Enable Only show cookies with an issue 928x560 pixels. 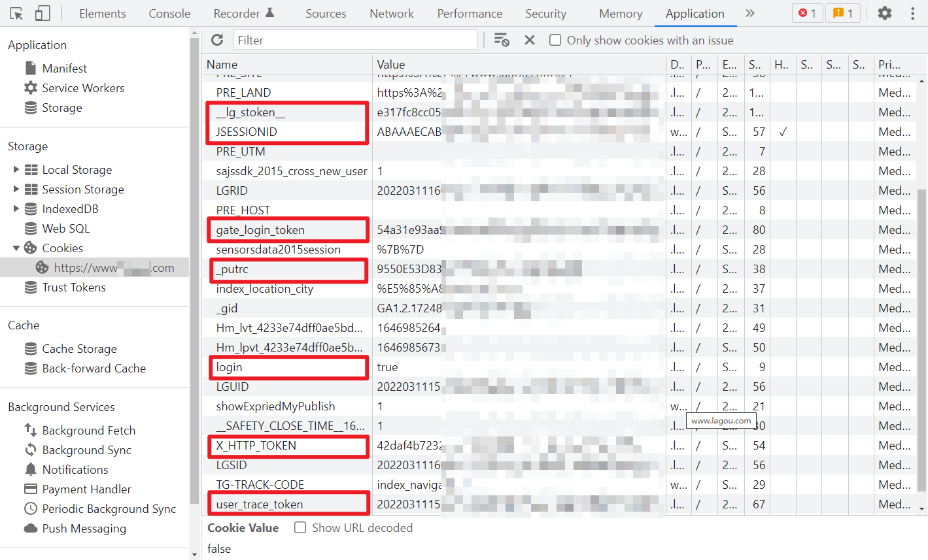tap(555, 40)
